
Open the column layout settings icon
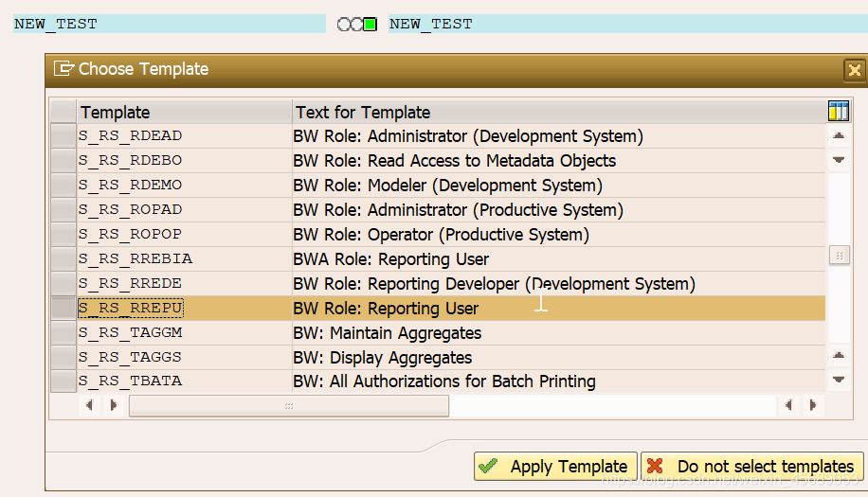(x=838, y=111)
